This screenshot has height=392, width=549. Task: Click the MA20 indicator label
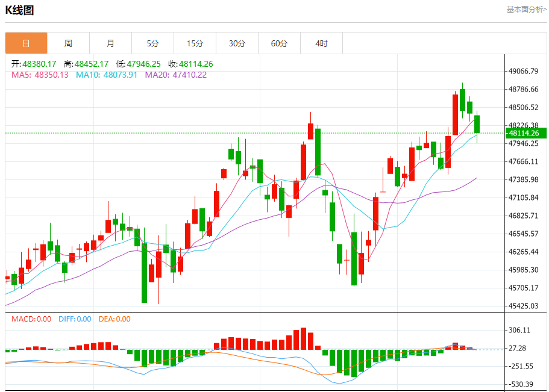click(175, 75)
